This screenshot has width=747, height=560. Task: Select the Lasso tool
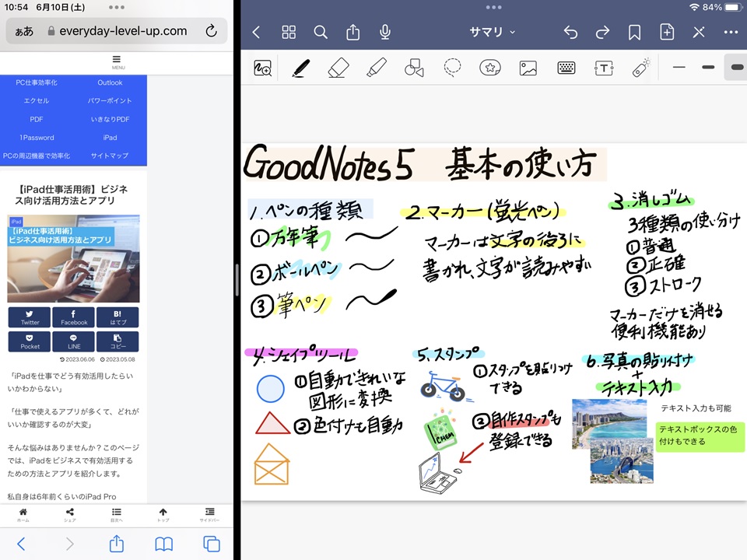(x=452, y=68)
